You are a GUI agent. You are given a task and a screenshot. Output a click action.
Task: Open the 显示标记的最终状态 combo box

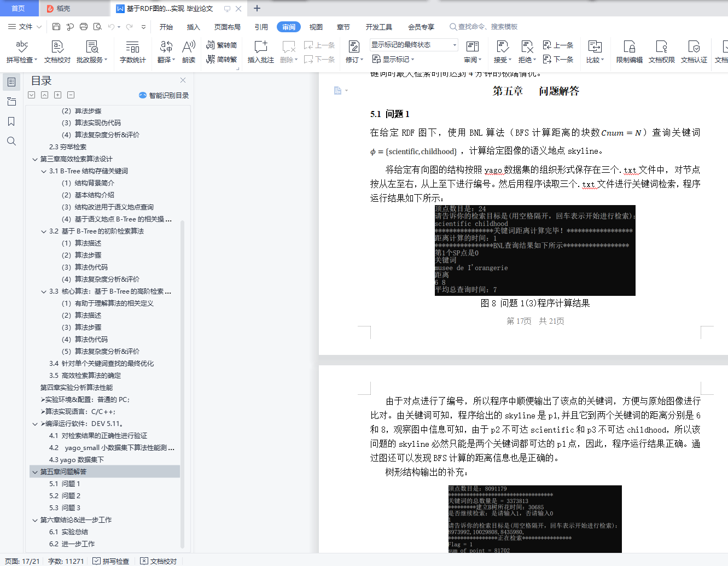pyautogui.click(x=414, y=45)
